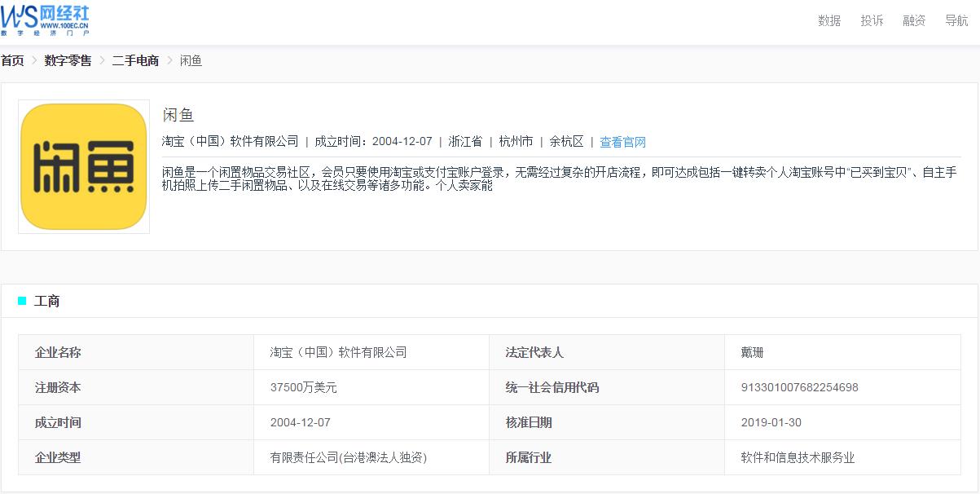Open the 数字零售 breadcrumb link
The image size is (980, 494).
tap(67, 60)
